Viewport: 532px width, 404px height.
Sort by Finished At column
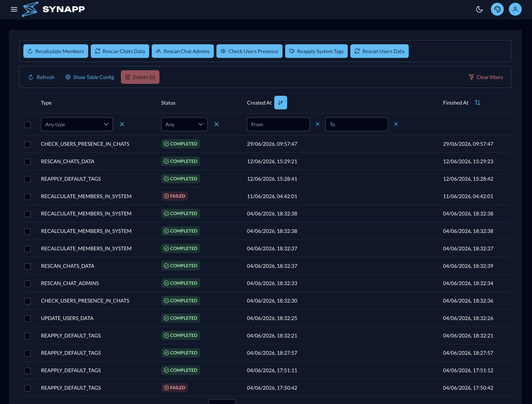coord(477,103)
